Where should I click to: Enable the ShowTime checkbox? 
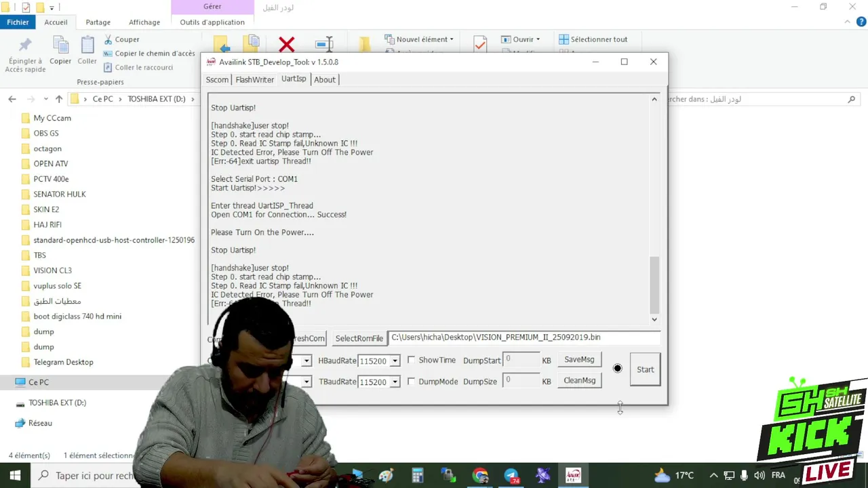(411, 360)
